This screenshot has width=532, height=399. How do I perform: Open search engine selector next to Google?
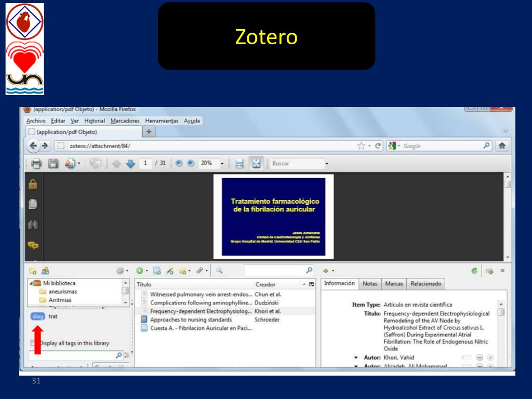click(394, 146)
